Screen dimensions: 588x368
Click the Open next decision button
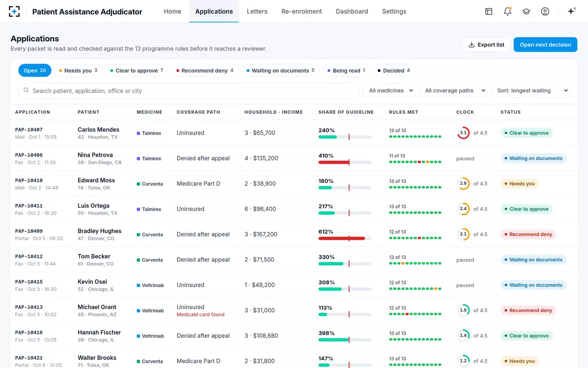pyautogui.click(x=545, y=45)
